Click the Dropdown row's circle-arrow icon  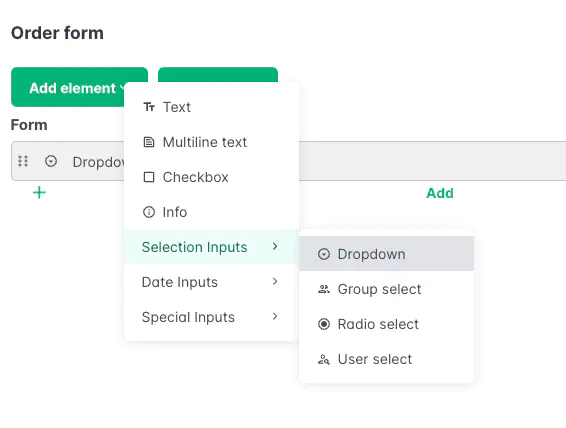[51, 161]
